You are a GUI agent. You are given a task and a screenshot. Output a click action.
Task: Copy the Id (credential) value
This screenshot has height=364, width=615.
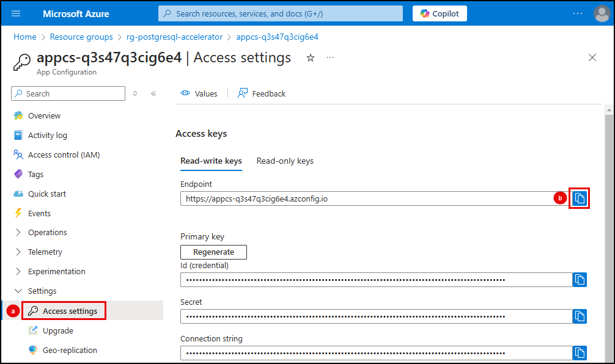pos(580,280)
